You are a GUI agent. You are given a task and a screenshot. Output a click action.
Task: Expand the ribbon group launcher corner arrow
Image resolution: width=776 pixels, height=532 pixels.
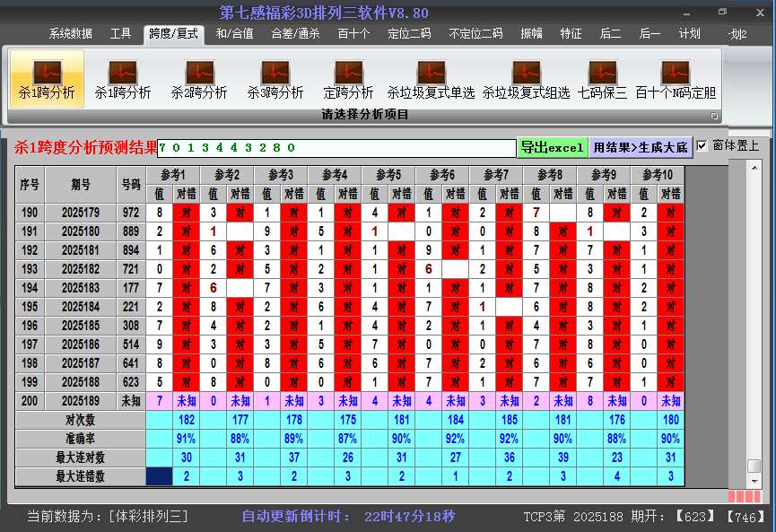(714, 116)
